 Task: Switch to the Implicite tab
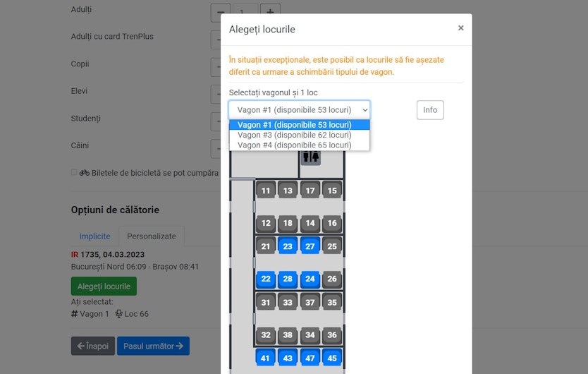point(94,236)
